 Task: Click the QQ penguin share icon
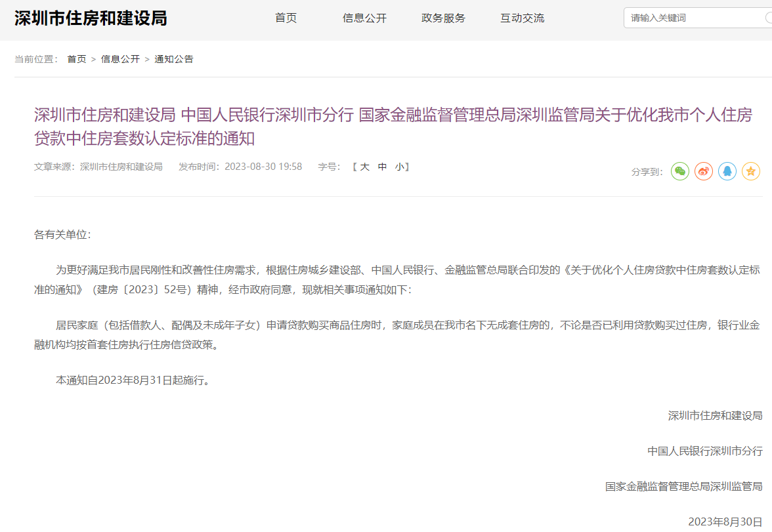tap(727, 171)
